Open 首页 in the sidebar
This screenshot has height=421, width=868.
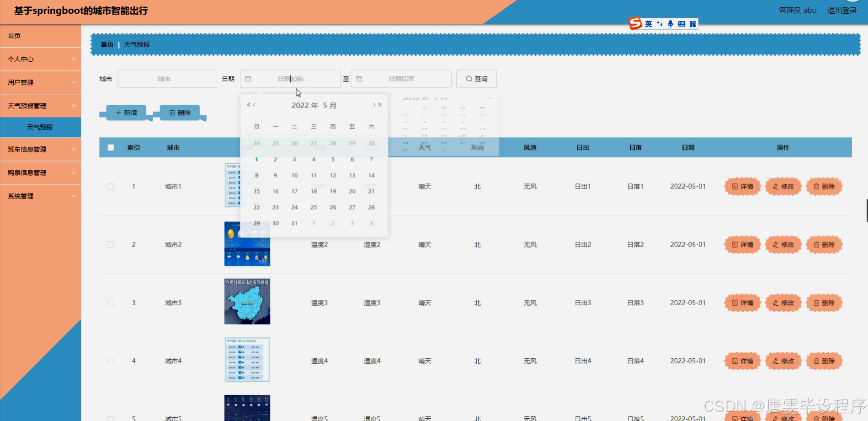click(41, 36)
